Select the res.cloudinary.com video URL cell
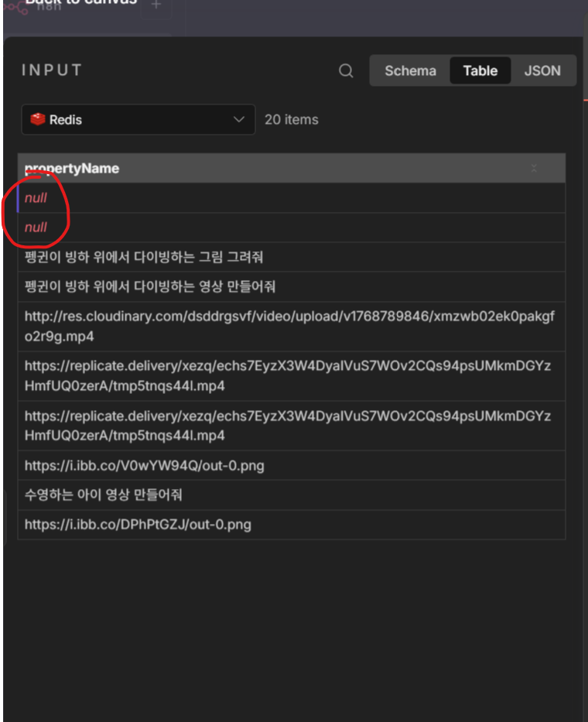The width and height of the screenshot is (588, 722). click(x=292, y=327)
